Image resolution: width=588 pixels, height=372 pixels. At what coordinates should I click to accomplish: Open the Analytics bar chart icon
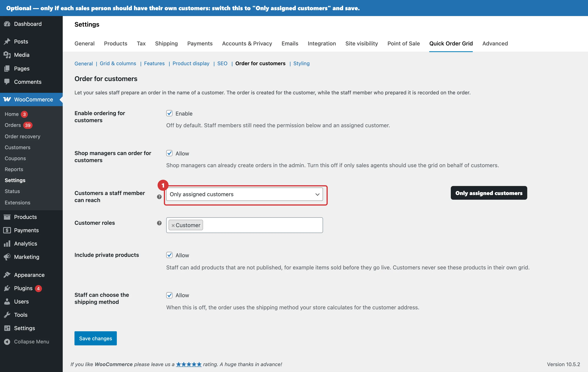[7, 243]
